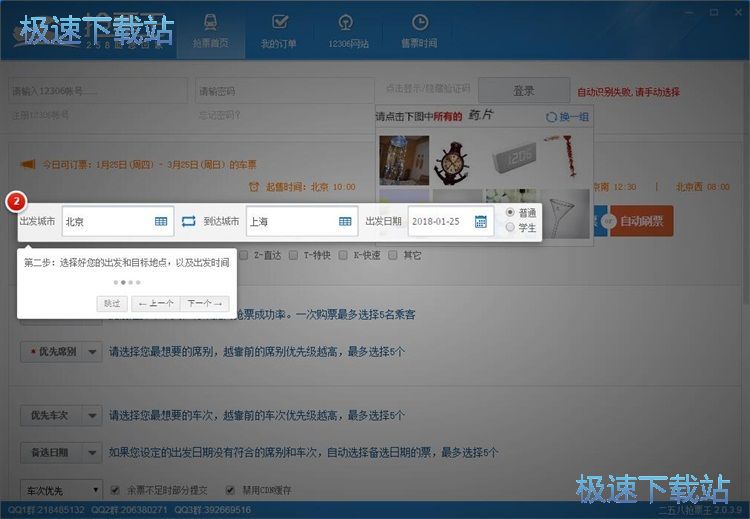Toggle the T-特快 checkbox

tap(293, 255)
